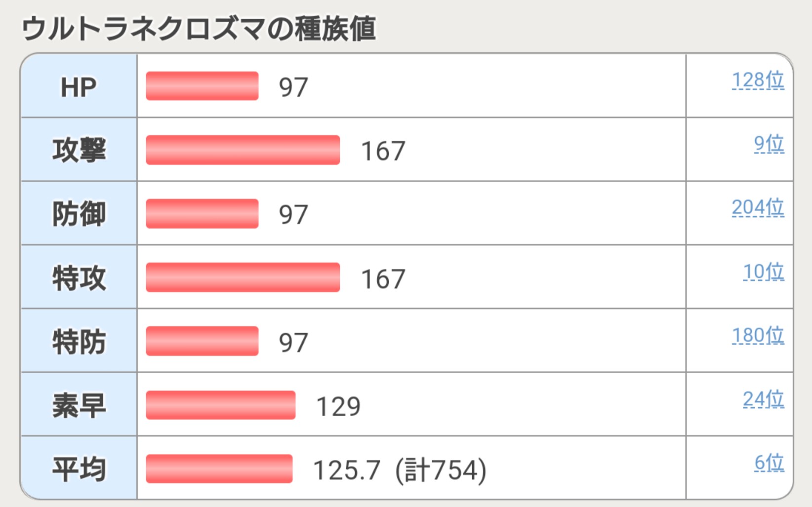Click the HP label cell
The height and width of the screenshot is (507, 812).
79,86
